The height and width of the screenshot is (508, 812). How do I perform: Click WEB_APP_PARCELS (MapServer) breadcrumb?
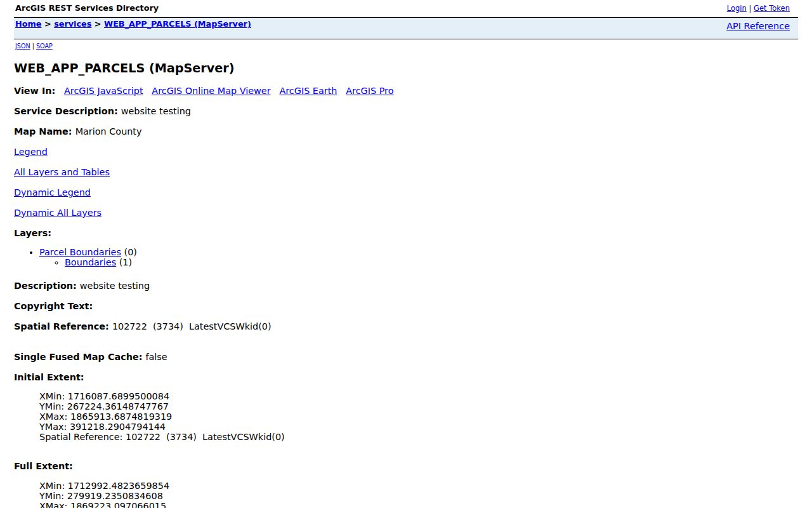[x=178, y=24]
